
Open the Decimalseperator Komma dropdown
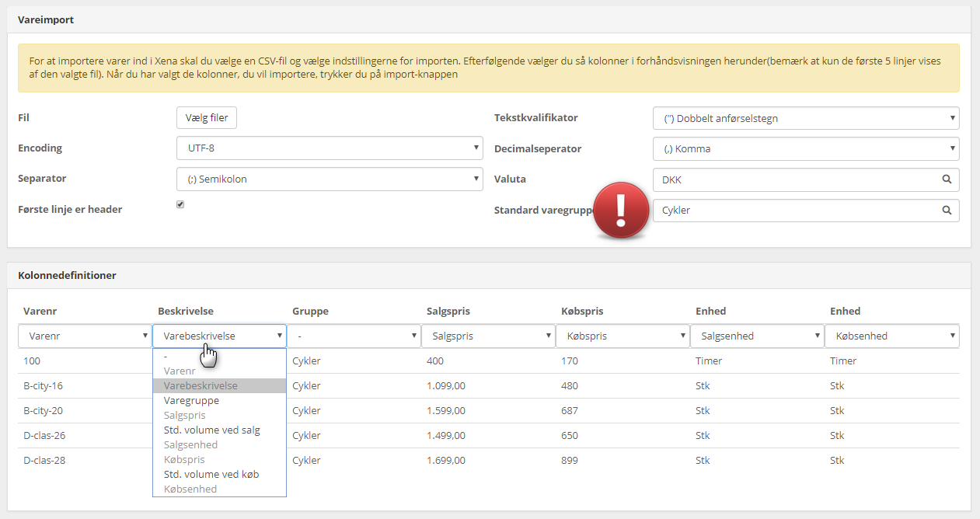[805, 148]
